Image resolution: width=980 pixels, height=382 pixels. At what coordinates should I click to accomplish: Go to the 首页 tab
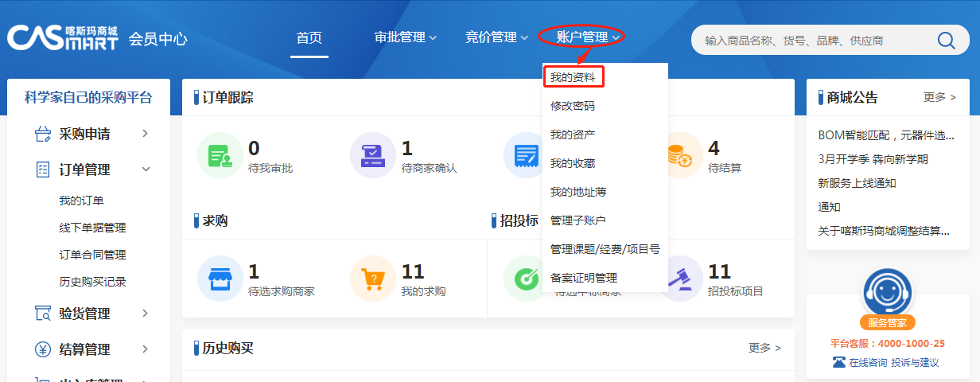pos(309,37)
